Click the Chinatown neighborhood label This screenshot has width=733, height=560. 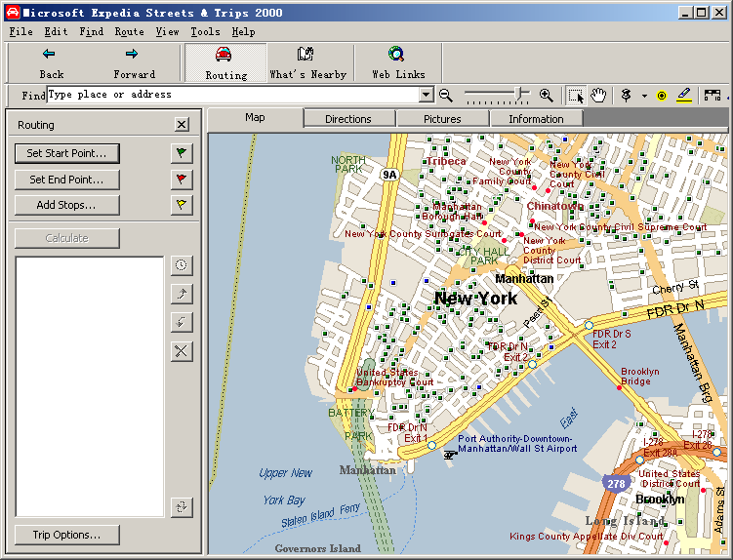(x=555, y=206)
